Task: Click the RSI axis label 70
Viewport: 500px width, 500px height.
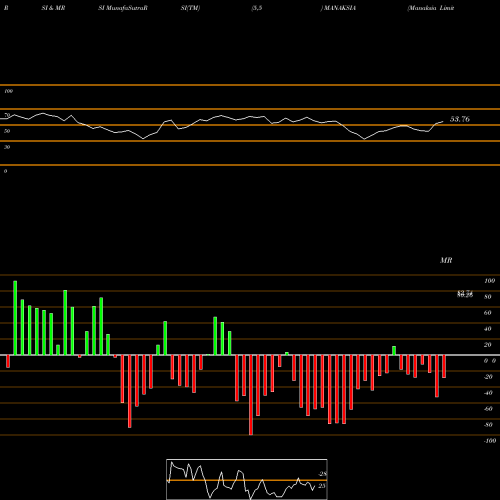Action: (x=7, y=115)
